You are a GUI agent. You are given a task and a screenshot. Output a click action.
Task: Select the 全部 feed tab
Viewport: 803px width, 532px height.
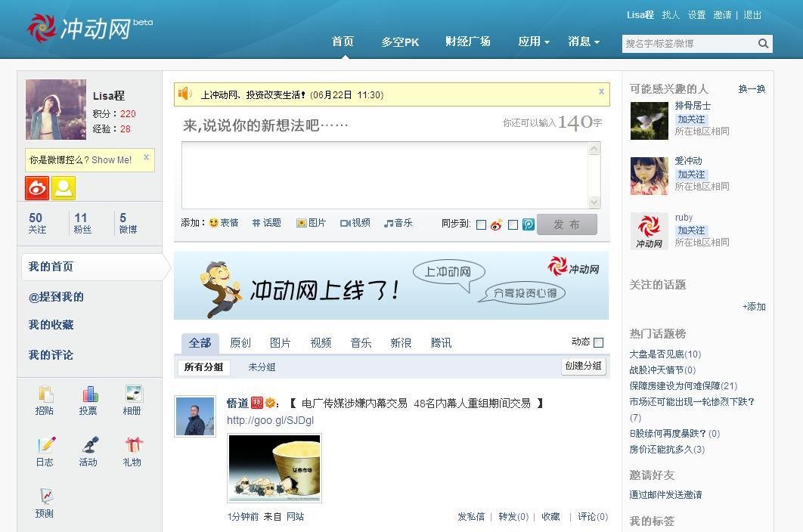click(x=200, y=343)
